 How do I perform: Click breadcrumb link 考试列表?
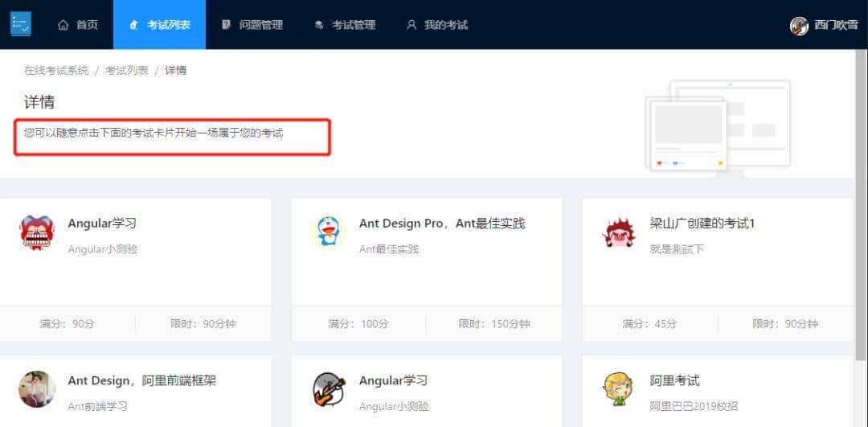pos(127,70)
